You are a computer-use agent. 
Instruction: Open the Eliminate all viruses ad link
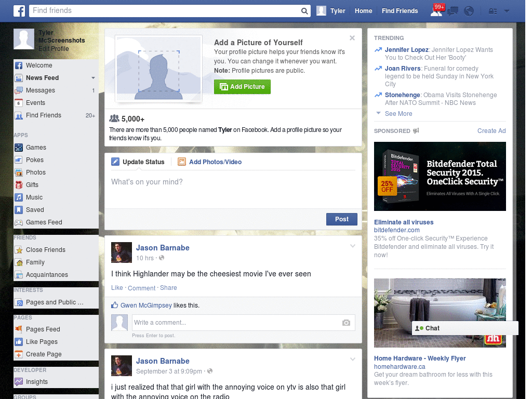pos(404,222)
